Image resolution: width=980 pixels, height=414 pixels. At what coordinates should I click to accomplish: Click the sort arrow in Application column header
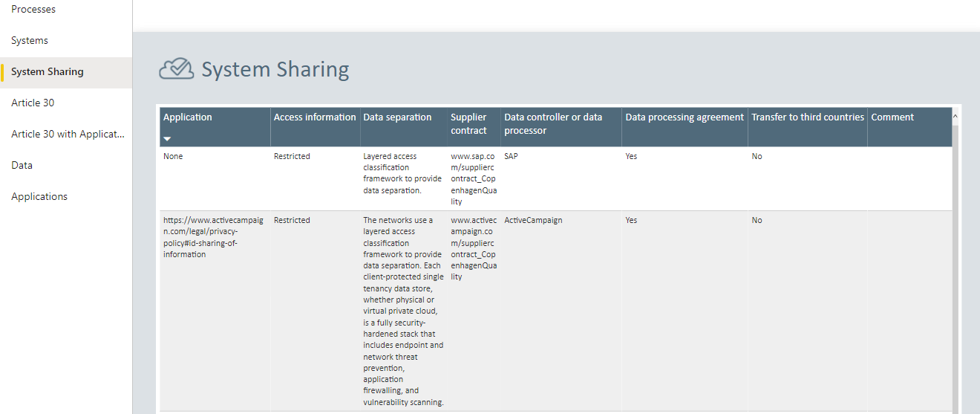tap(167, 139)
